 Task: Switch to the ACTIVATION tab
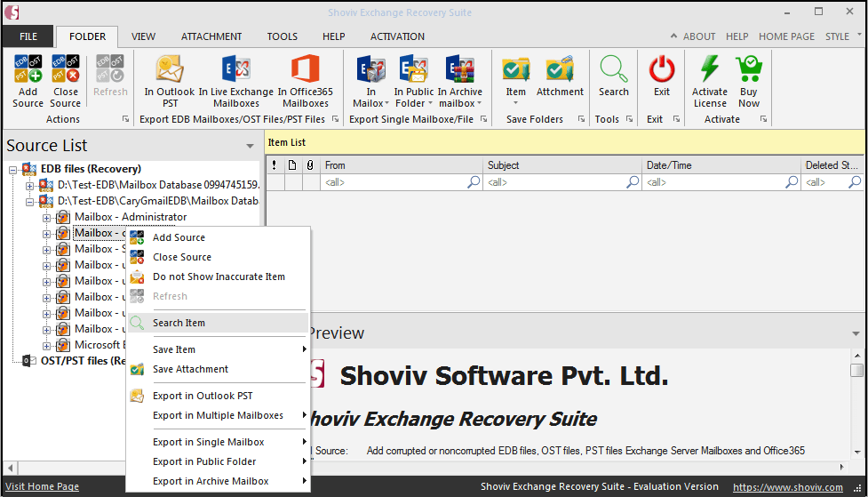click(397, 36)
